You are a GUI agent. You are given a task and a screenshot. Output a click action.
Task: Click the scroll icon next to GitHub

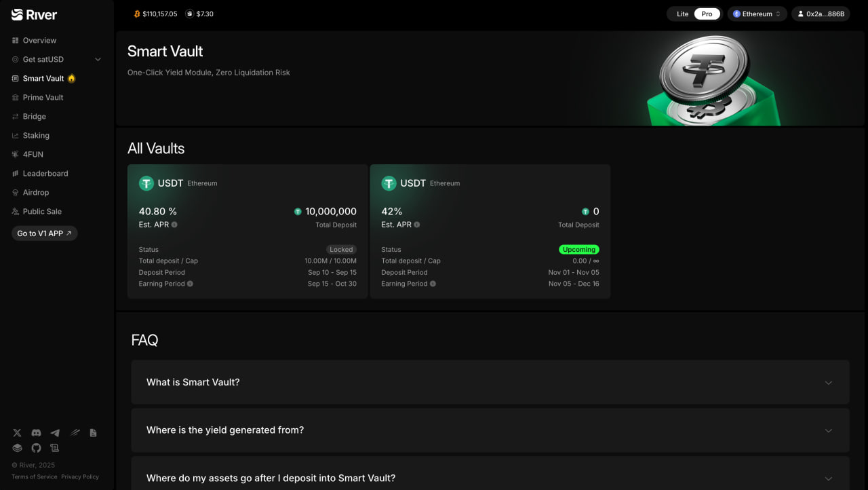click(x=55, y=448)
